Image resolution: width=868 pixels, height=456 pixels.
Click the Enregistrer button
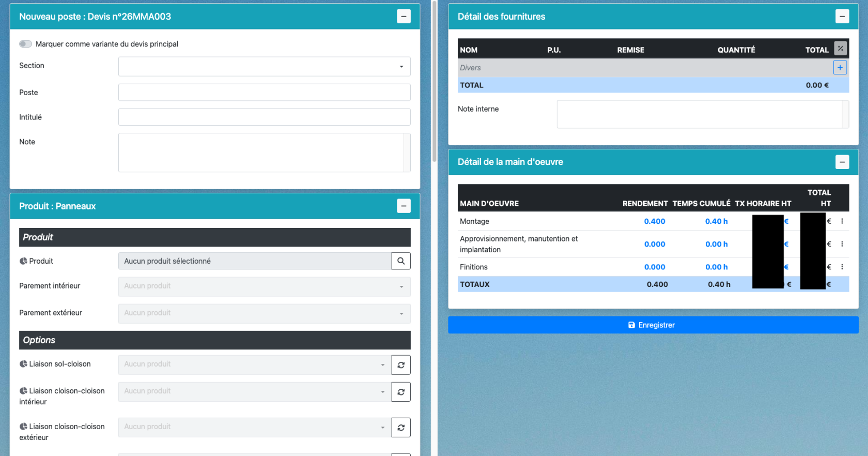(x=653, y=325)
